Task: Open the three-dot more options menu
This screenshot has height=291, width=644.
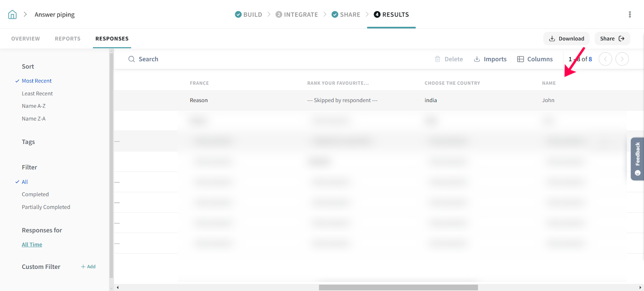Action: (630, 14)
